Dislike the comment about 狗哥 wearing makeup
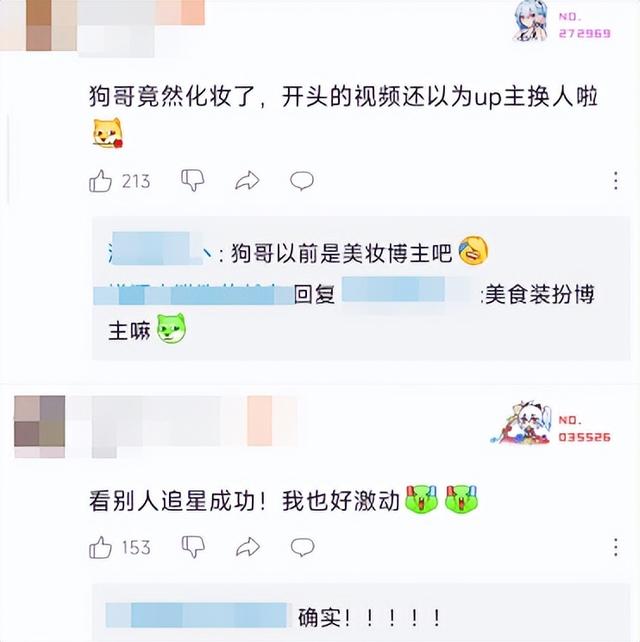The width and height of the screenshot is (640, 642). click(193, 181)
